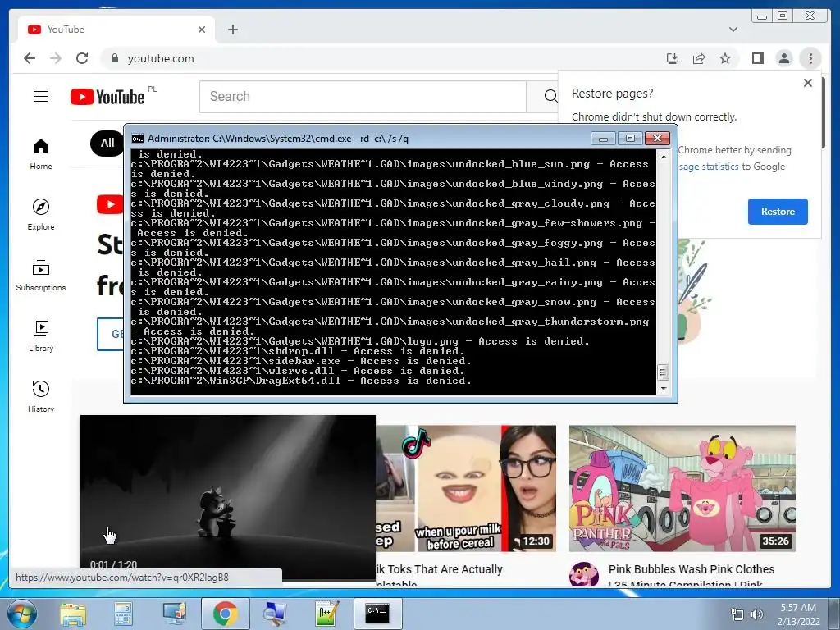The height and width of the screenshot is (630, 840).
Task: Open the control panel-like taskbar icon
Action: (x=174, y=614)
